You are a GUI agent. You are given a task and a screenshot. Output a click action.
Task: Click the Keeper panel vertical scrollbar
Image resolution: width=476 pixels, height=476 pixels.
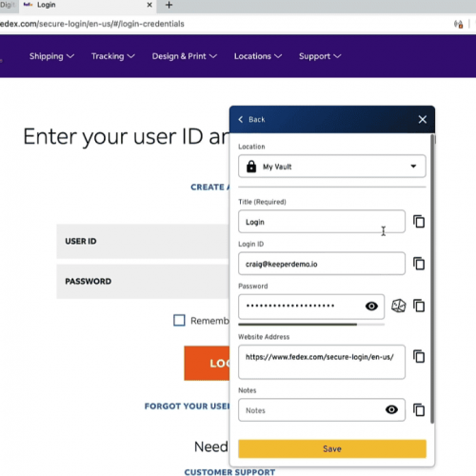432,279
